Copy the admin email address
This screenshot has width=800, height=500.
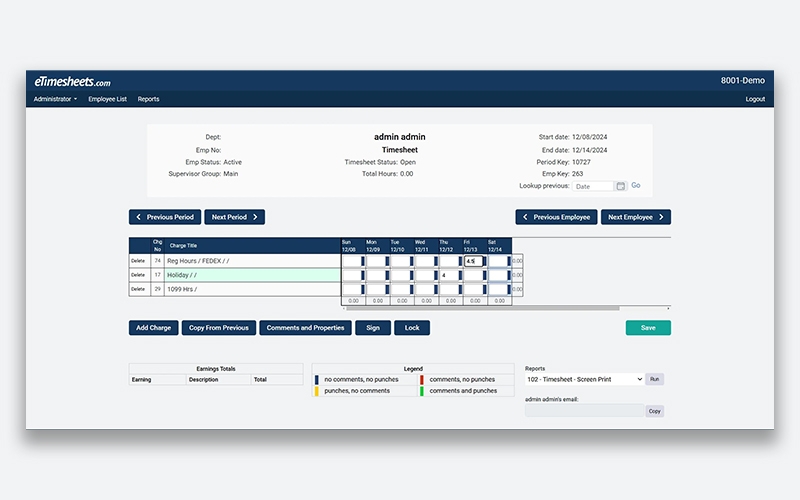(655, 411)
